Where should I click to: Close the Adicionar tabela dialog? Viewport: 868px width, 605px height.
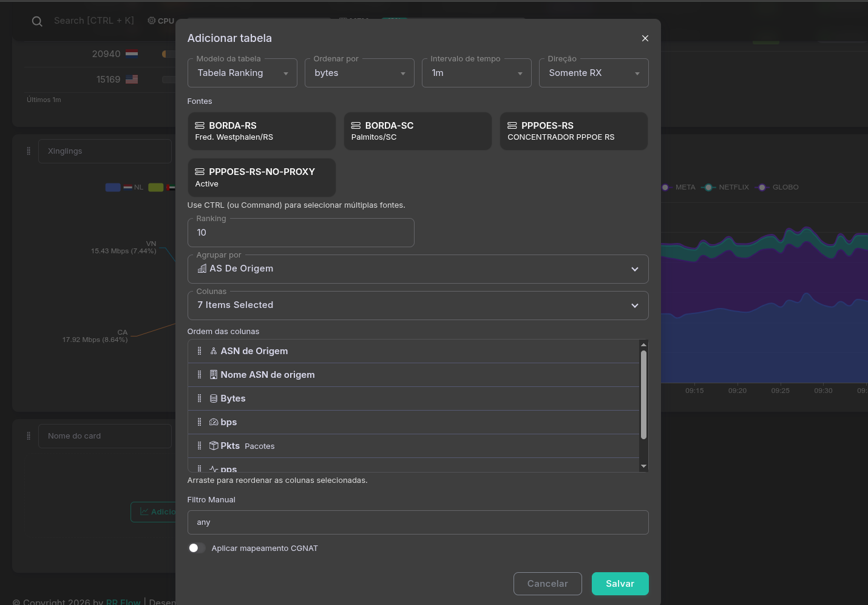click(645, 38)
